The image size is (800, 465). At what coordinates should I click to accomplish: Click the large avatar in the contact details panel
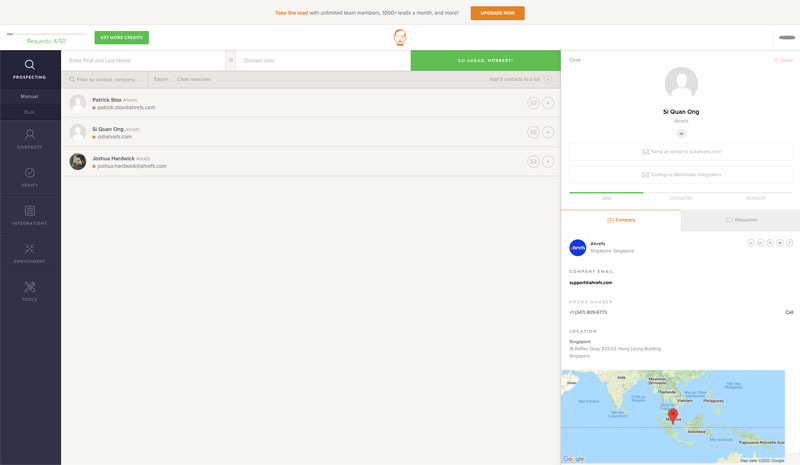click(681, 84)
